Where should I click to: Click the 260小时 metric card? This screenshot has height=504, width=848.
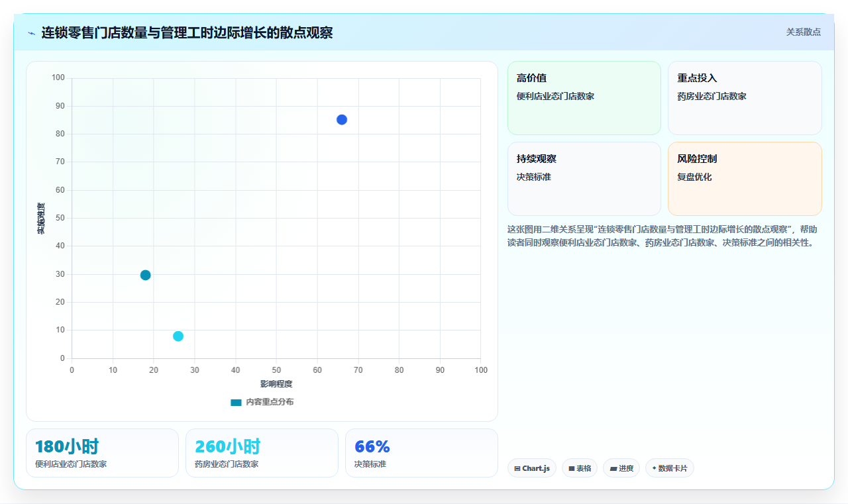(262, 453)
